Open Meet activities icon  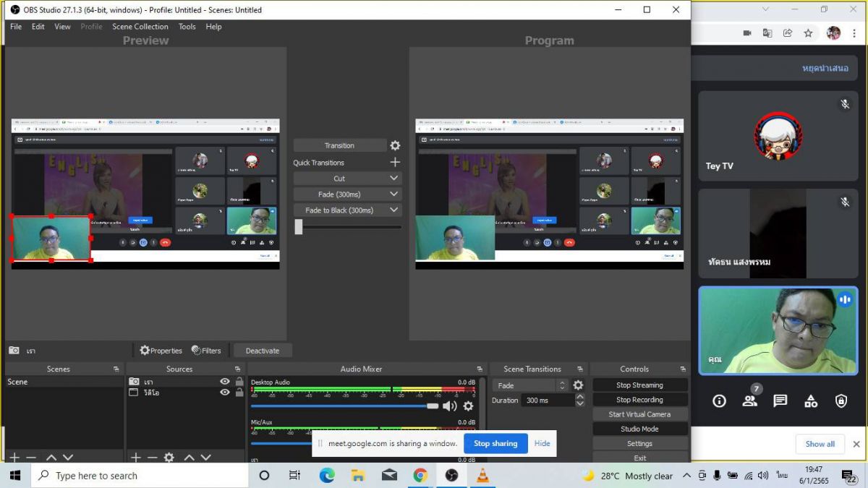(810, 401)
